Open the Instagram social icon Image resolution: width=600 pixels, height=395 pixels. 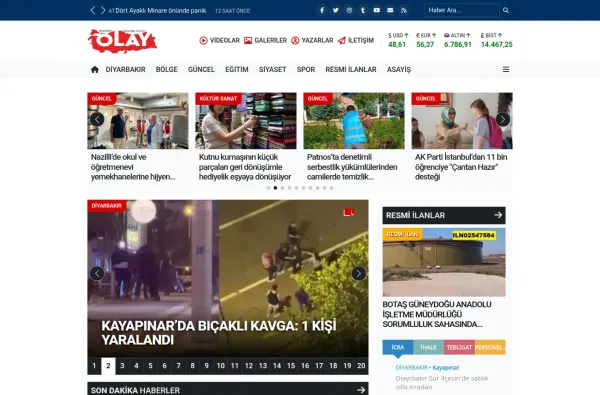pyautogui.click(x=349, y=10)
